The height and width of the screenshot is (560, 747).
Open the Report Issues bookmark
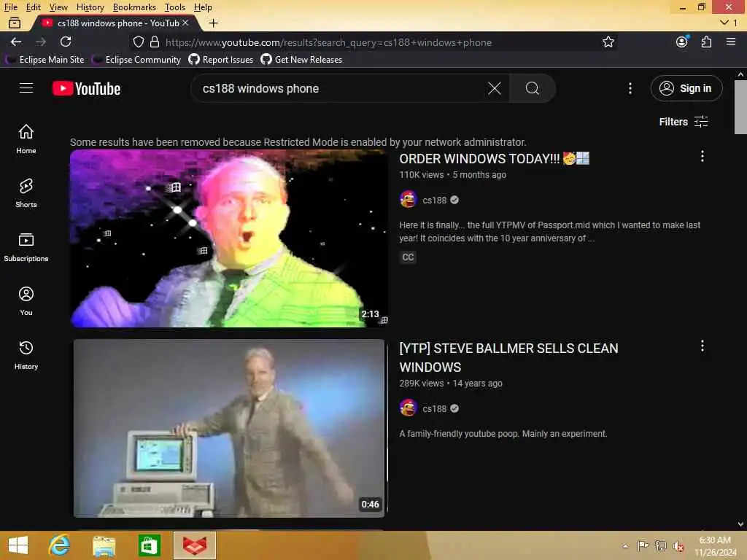coord(220,60)
